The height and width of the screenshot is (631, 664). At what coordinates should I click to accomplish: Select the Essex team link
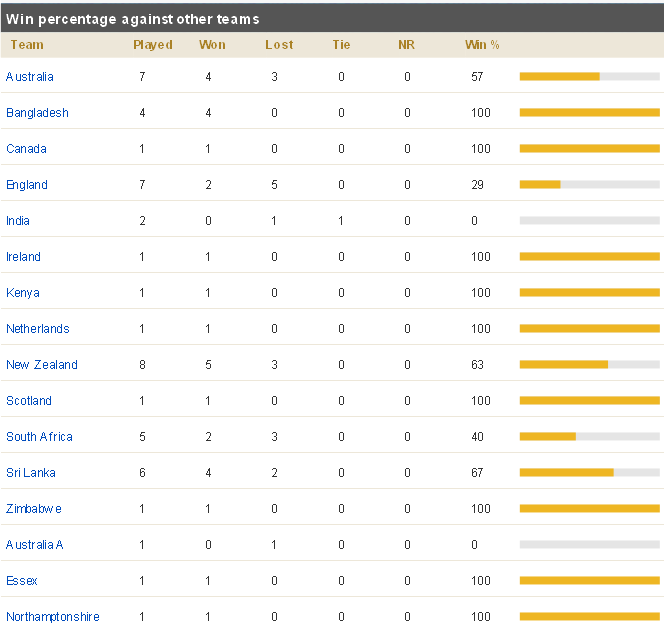click(22, 581)
